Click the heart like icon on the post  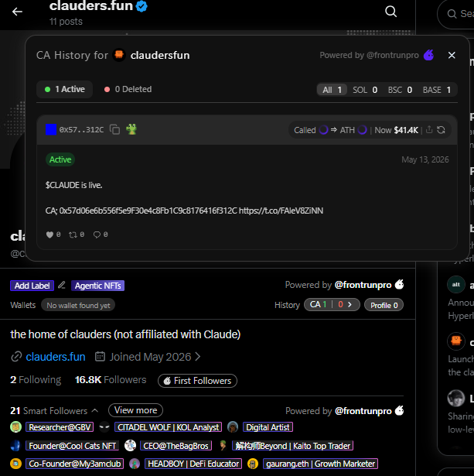click(x=49, y=235)
